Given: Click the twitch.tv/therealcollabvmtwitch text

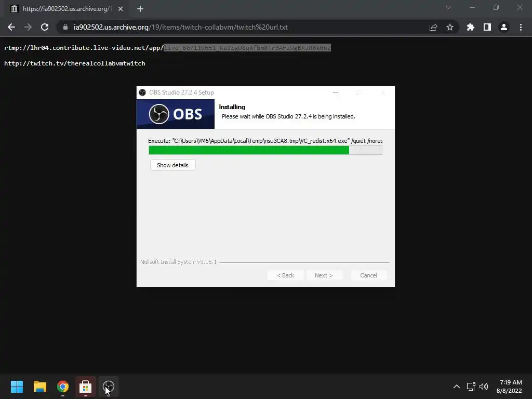Looking at the screenshot, I should click(75, 63).
